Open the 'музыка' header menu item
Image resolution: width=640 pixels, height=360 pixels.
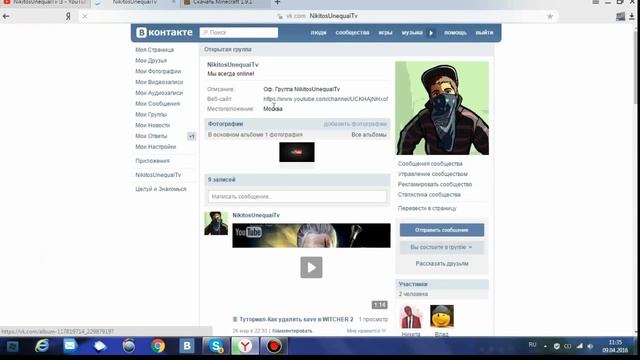point(412,33)
